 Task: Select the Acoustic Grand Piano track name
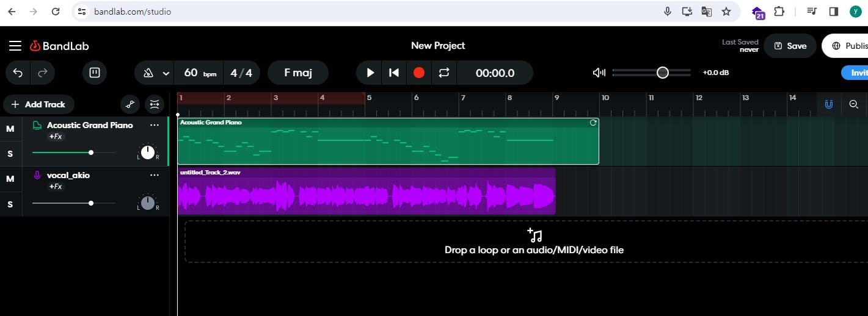point(90,125)
